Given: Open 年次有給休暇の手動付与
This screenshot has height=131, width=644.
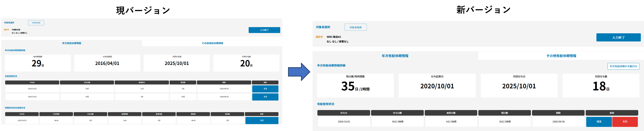Looking at the screenshot, I should point(623,66).
